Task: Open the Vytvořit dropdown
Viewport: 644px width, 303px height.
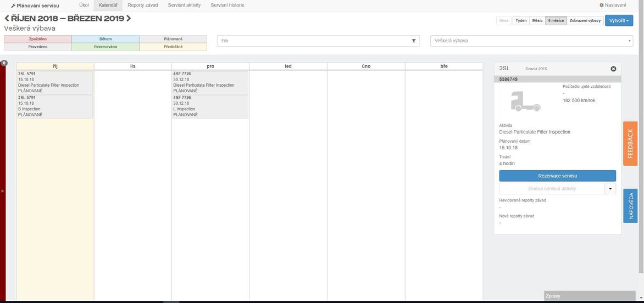Action: pos(619,20)
